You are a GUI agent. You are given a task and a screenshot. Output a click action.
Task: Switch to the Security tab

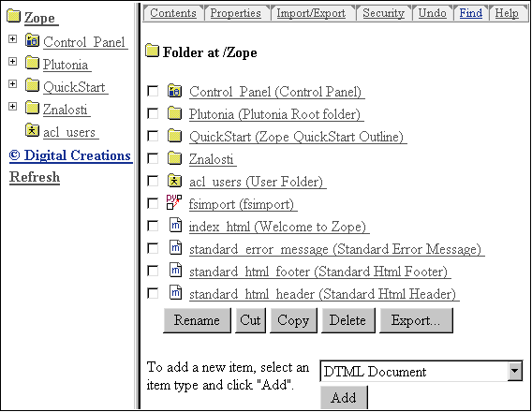[x=383, y=13]
